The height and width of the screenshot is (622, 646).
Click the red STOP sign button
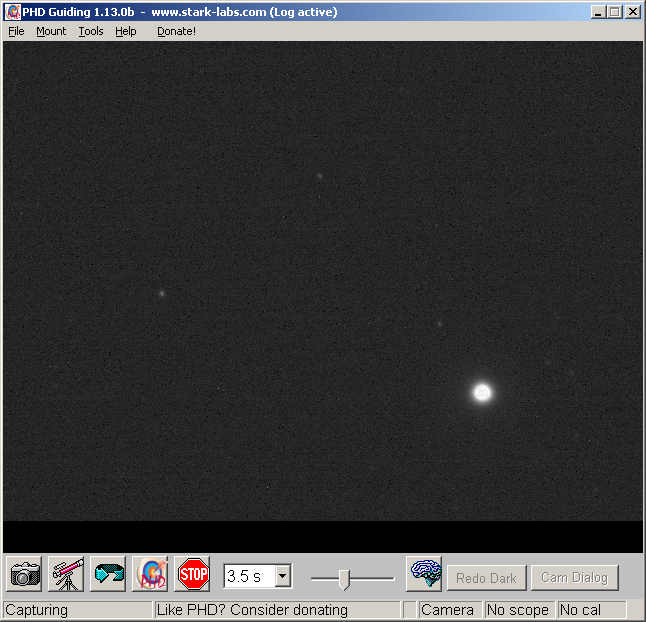tap(192, 574)
